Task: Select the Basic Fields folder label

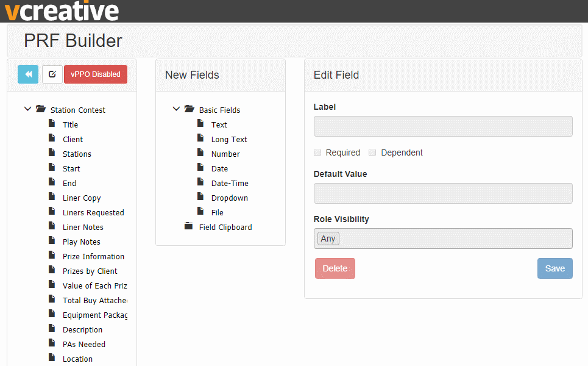Action: 220,110
